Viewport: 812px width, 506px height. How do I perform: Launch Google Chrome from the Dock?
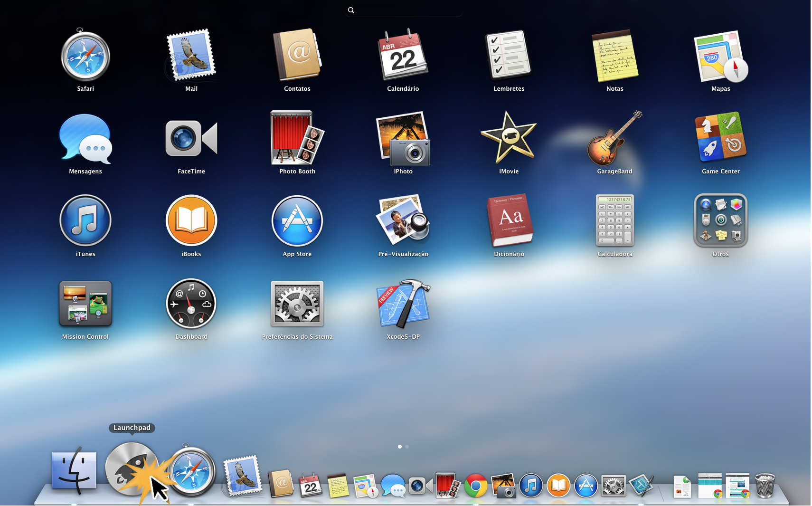coord(476,486)
